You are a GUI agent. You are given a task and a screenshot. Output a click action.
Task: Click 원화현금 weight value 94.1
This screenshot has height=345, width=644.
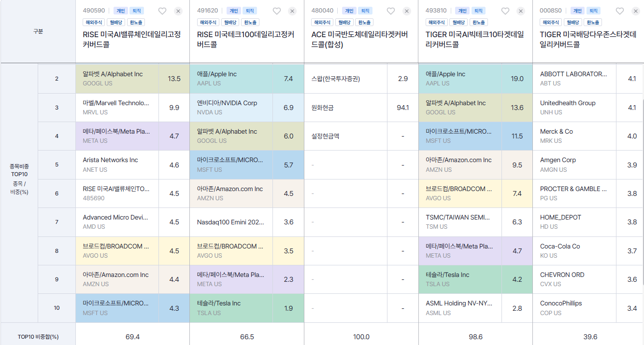click(x=402, y=107)
